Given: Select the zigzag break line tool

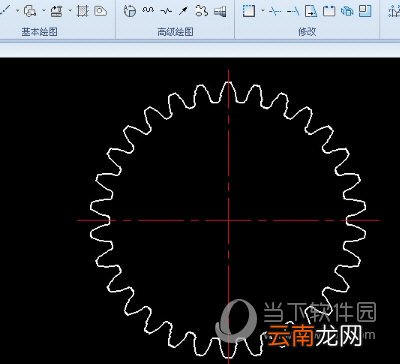Looking at the screenshot, I should [166, 11].
